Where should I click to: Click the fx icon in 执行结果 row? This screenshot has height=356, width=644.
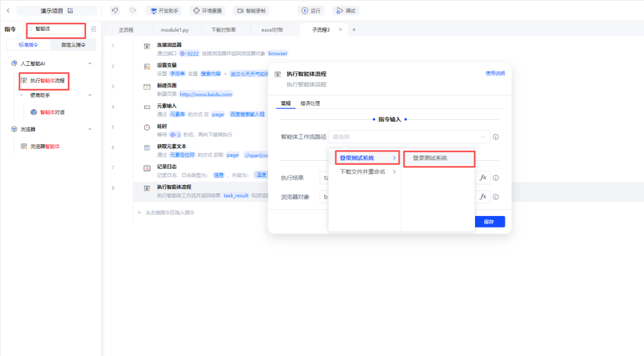(482, 178)
